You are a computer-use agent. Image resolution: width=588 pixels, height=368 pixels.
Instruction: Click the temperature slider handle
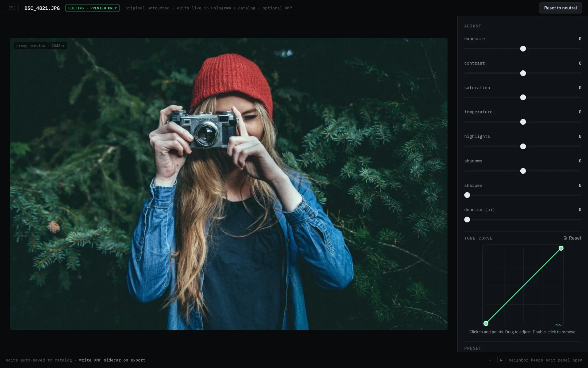click(x=523, y=122)
